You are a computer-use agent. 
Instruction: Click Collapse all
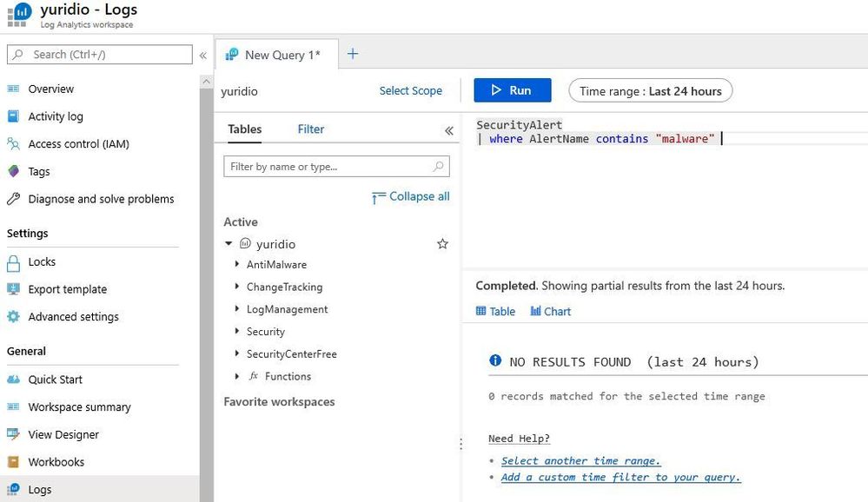point(411,196)
